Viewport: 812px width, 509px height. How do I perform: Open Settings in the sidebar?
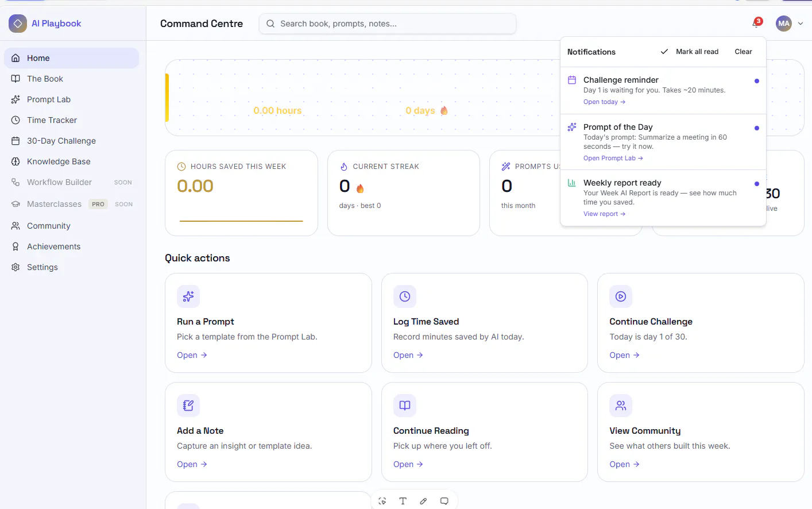pos(71,267)
